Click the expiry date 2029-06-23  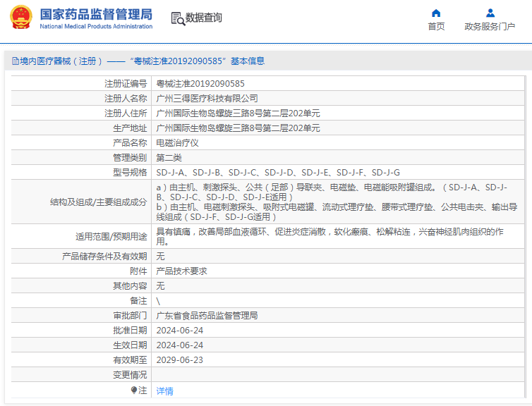(179, 360)
